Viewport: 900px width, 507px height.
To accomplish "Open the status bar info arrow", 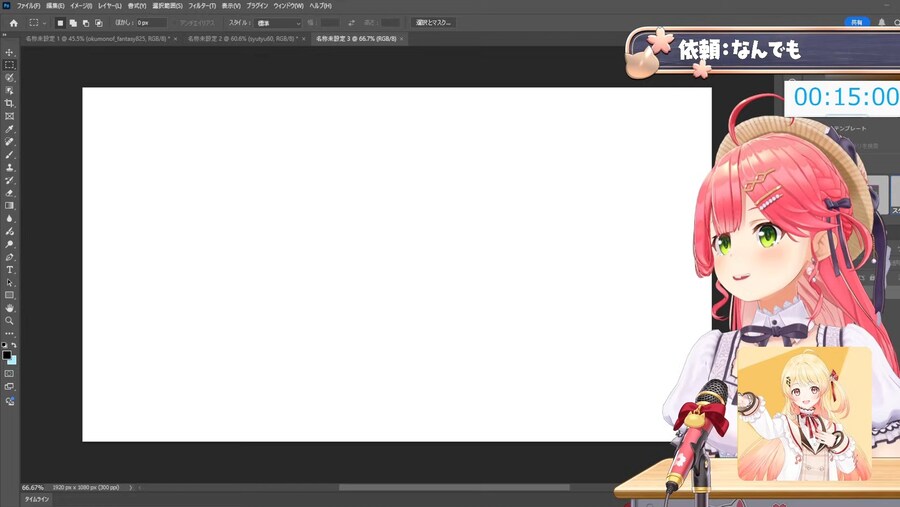I will pyautogui.click(x=131, y=487).
